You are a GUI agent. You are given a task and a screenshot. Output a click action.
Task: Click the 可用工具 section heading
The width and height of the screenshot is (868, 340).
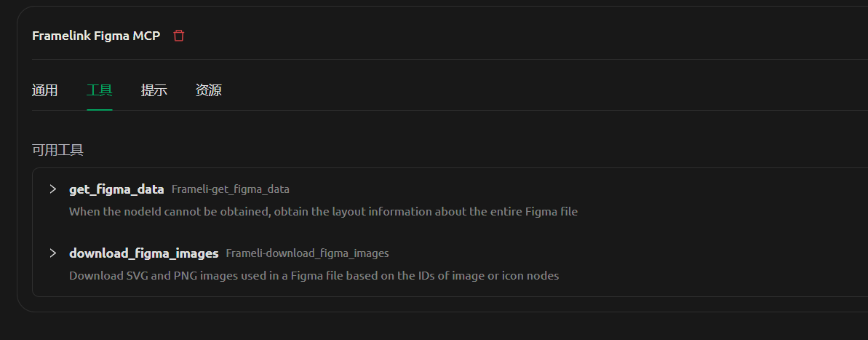pyautogui.click(x=57, y=150)
